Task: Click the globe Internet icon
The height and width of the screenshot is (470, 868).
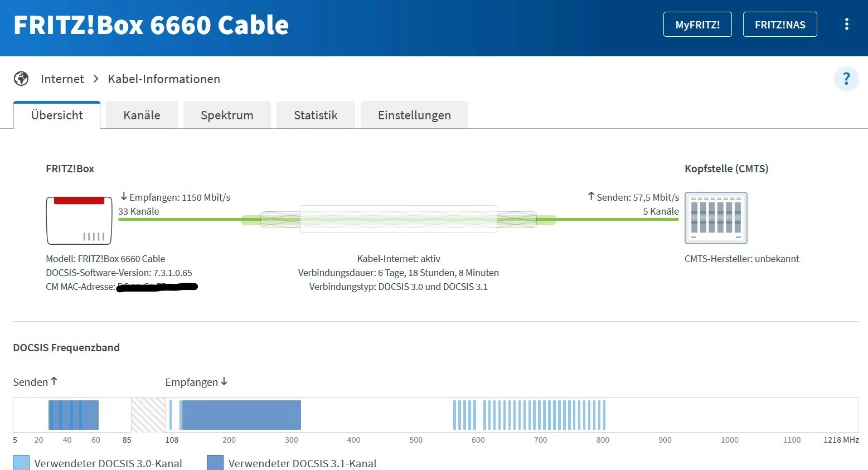Action: 21,79
